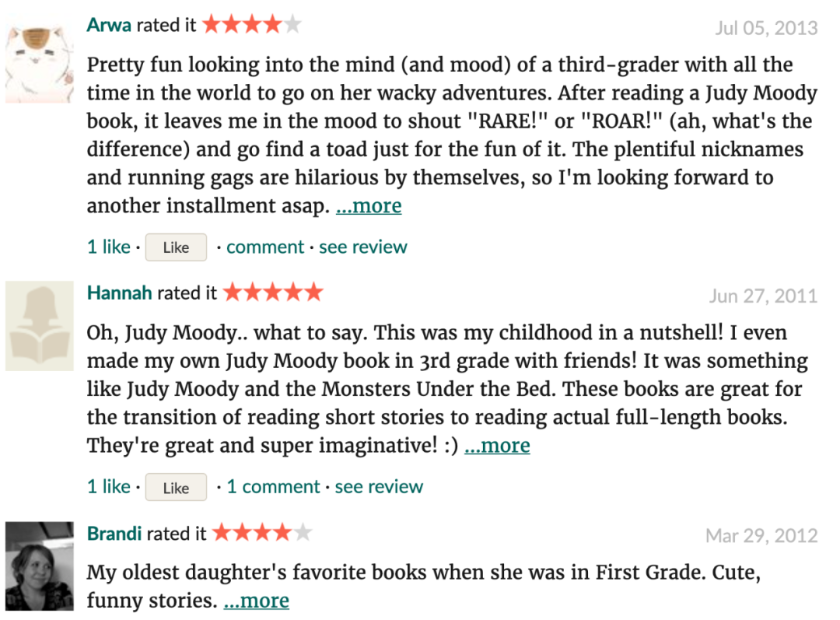Image resolution: width=840 pixels, height=620 pixels.
Task: Click Hannah's five-star rating
Action: click(x=273, y=292)
